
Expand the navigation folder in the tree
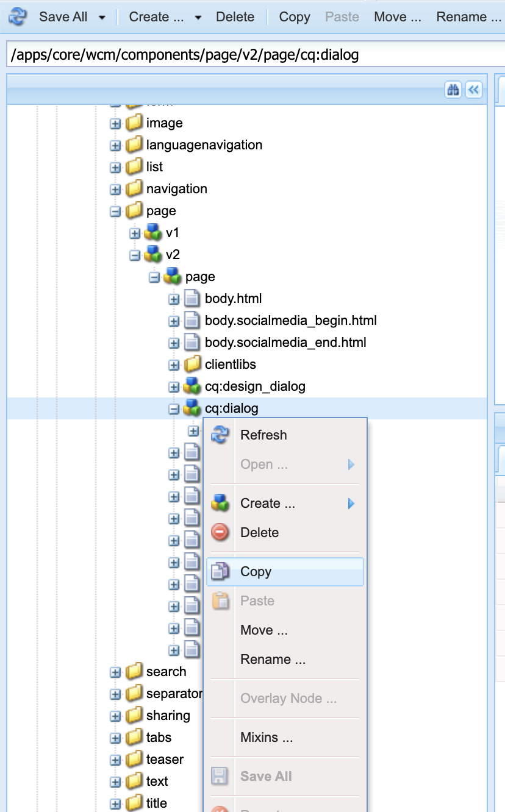(x=115, y=189)
